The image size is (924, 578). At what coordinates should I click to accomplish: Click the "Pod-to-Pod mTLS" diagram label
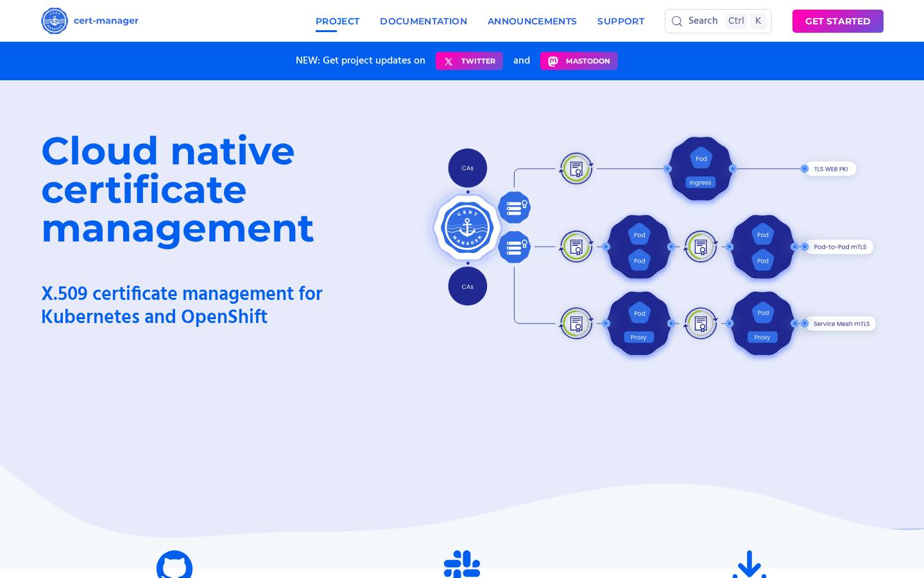(x=840, y=247)
